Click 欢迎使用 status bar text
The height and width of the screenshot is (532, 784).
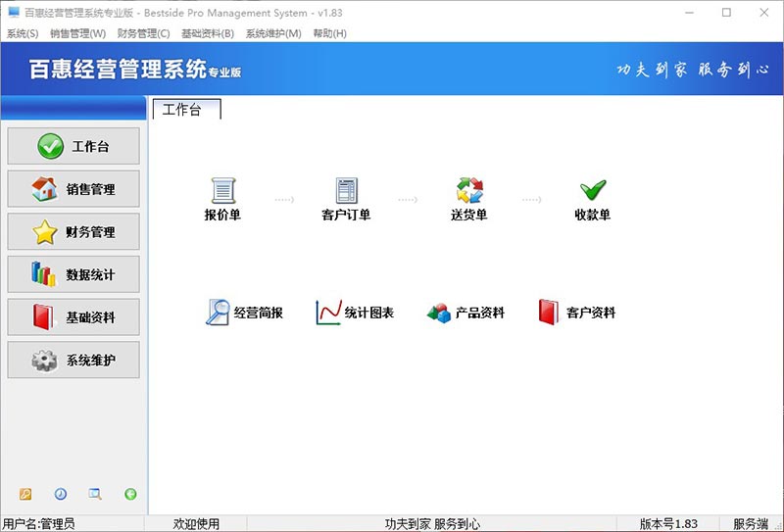196,524
